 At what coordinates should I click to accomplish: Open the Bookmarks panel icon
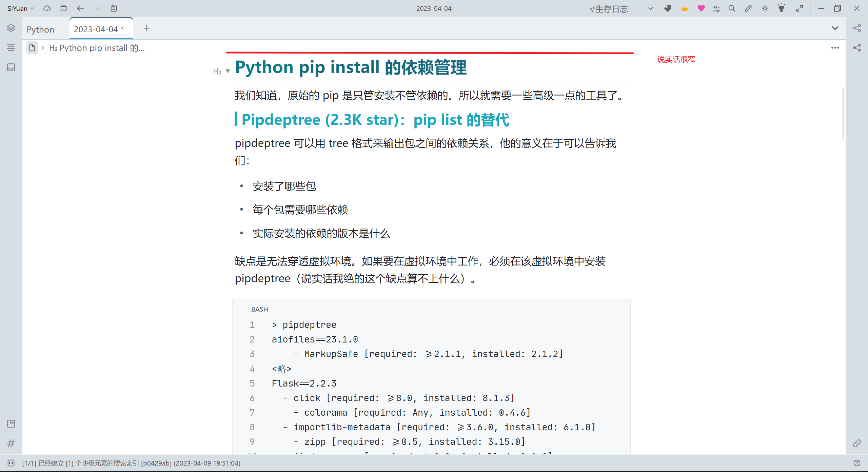11,423
